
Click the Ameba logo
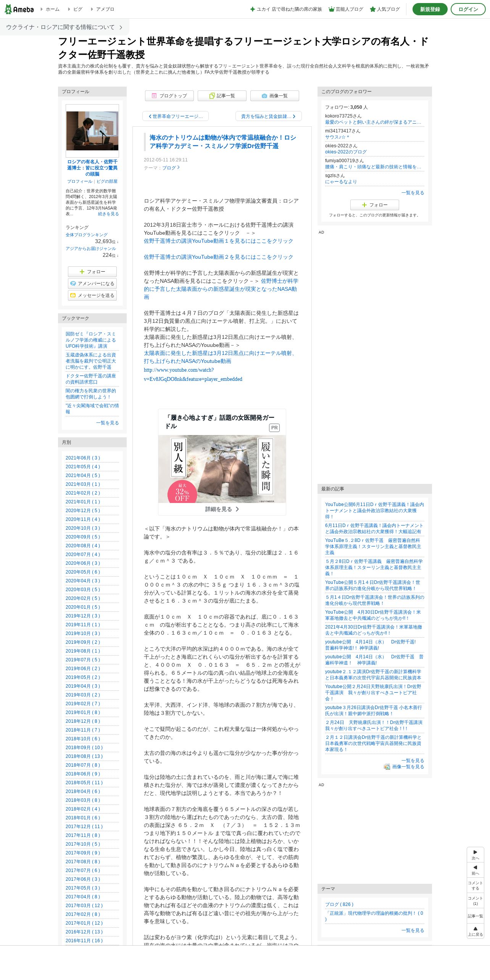(x=19, y=9)
